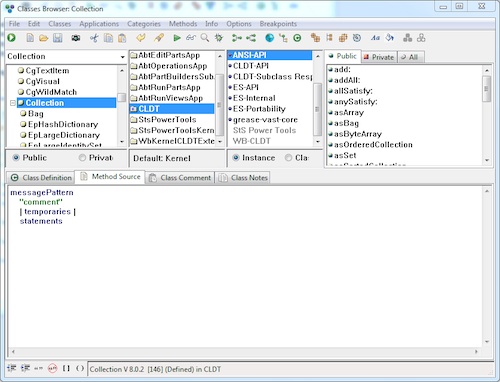This screenshot has height=382, width=500.
Task: Click inside the method source editor
Action: 246,267
